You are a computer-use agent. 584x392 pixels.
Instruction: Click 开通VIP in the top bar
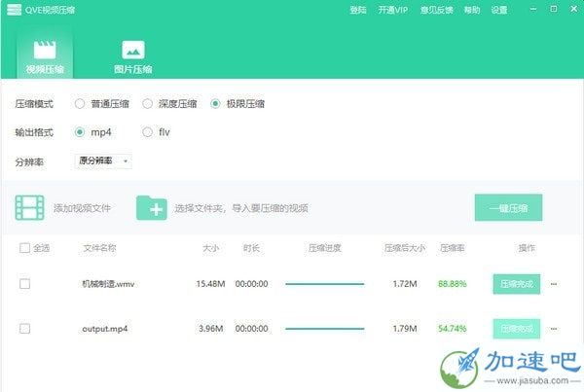pyautogui.click(x=393, y=10)
